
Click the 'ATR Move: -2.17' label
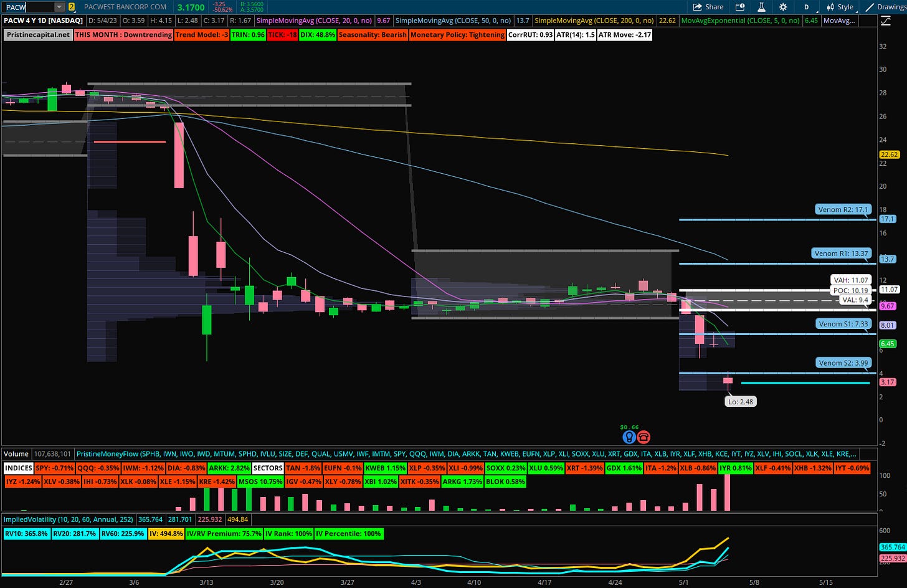click(x=624, y=35)
